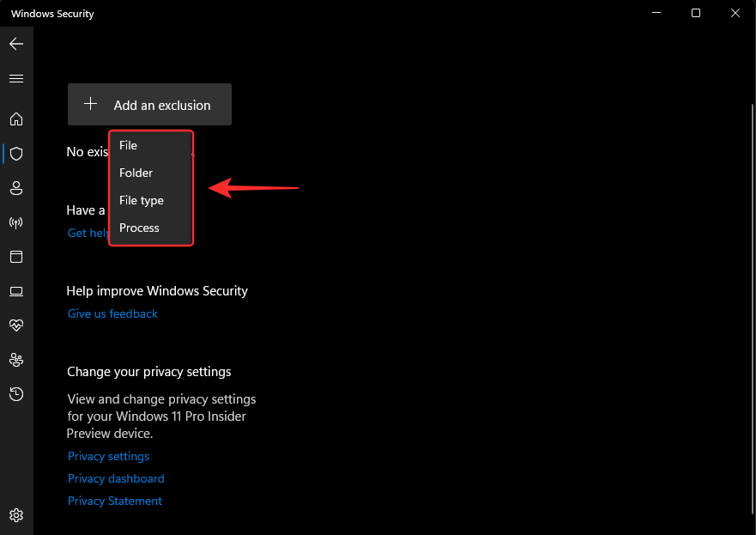Open Account protection person icon
Screen dimensions: 756x535
(16, 188)
